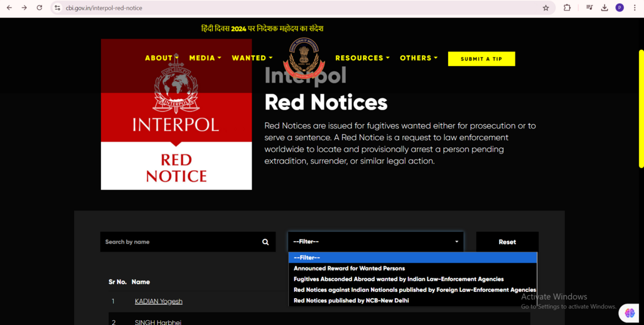The width and height of the screenshot is (644, 325).
Task: Open the browser extensions puzzle icon
Action: 567,8
